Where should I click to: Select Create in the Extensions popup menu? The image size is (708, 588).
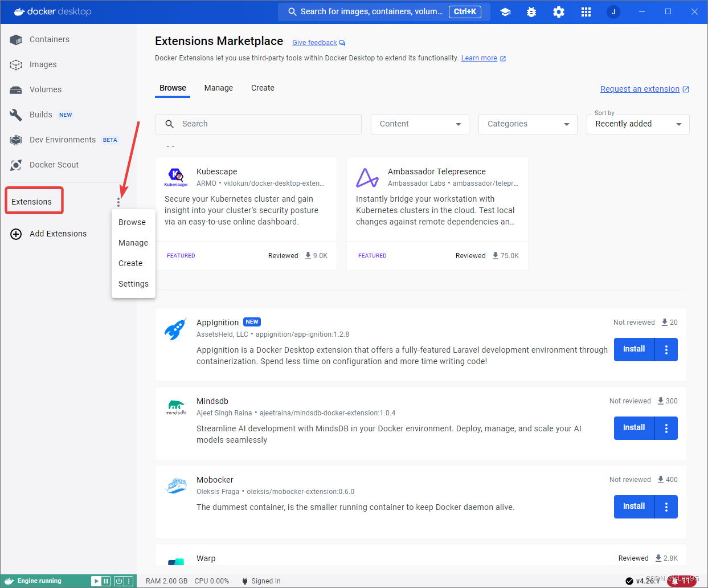click(133, 263)
